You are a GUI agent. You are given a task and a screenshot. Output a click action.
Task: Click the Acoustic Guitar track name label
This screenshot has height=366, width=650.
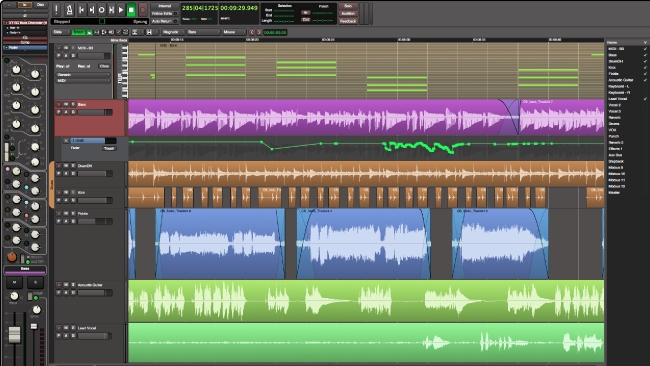90,285
